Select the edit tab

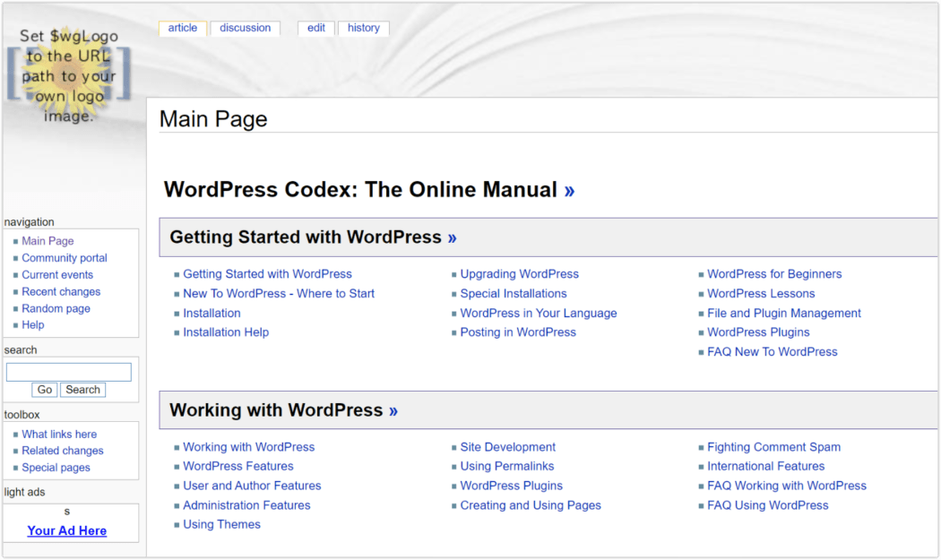pos(316,28)
